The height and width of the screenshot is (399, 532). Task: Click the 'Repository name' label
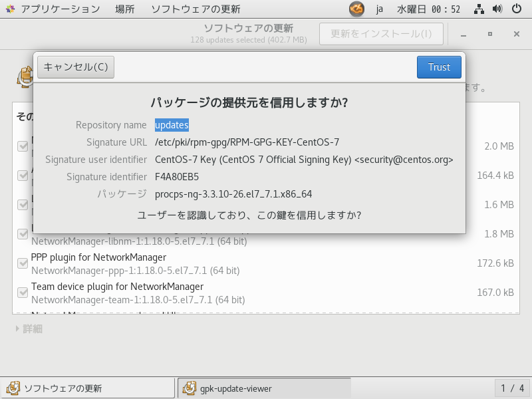[x=111, y=125]
